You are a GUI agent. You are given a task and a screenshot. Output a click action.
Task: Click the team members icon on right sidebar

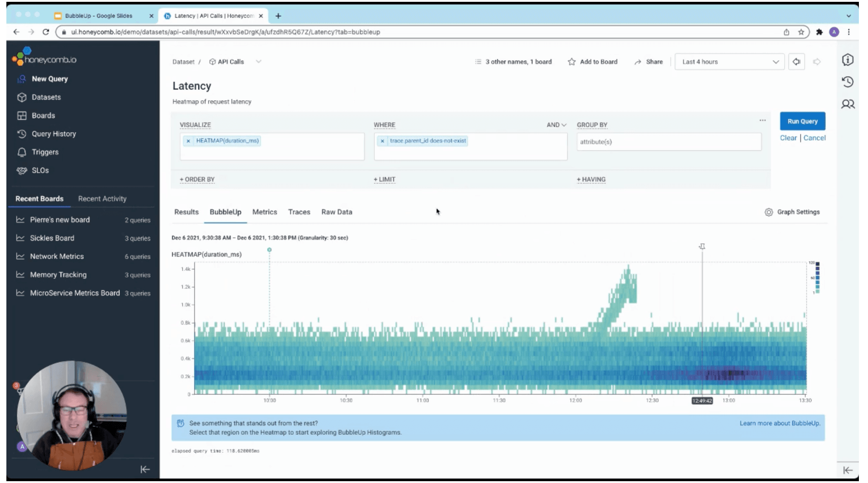click(847, 104)
